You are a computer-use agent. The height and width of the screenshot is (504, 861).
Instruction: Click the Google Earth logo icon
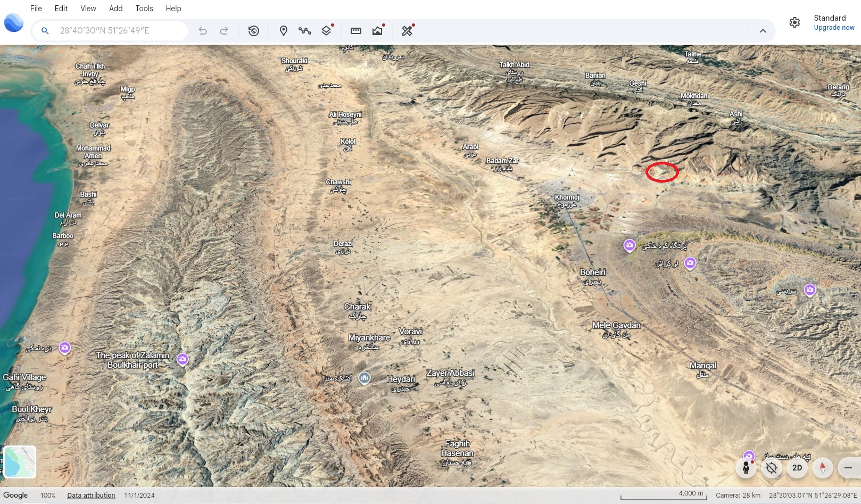pyautogui.click(x=13, y=23)
